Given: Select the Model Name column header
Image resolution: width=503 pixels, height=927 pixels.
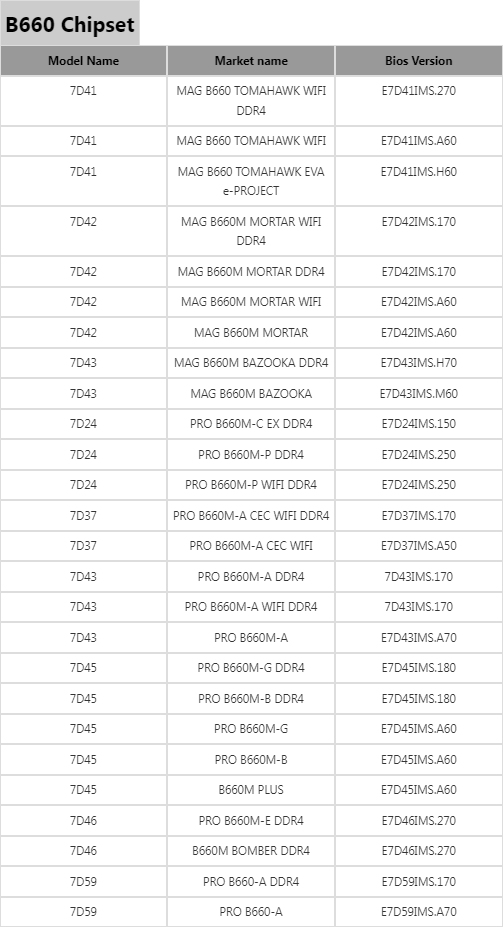Looking at the screenshot, I should [83, 60].
